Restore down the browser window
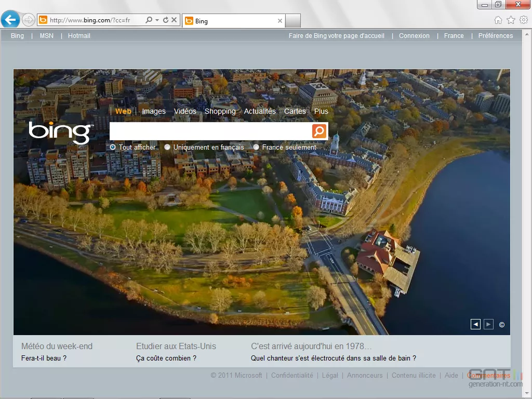 tap(498, 4)
